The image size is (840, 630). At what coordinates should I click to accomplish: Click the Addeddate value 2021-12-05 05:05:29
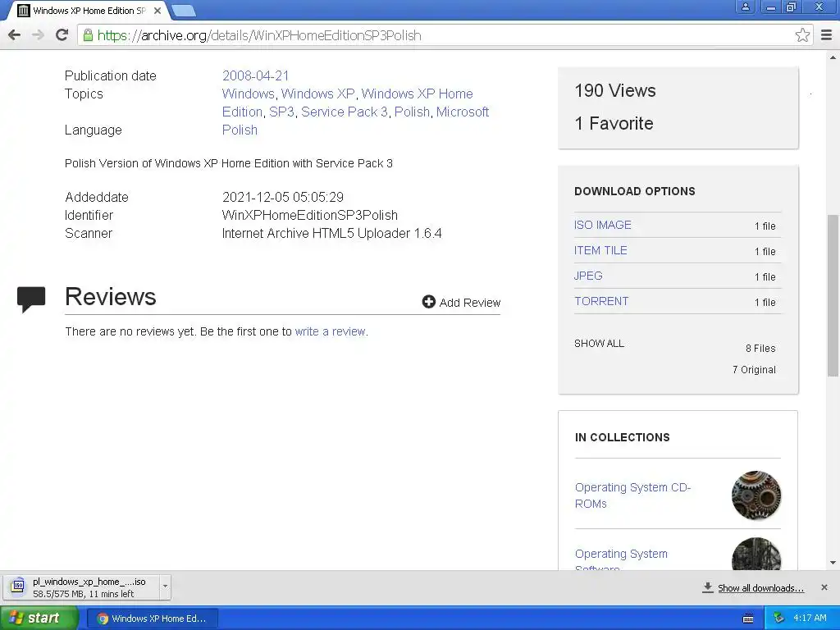click(283, 197)
